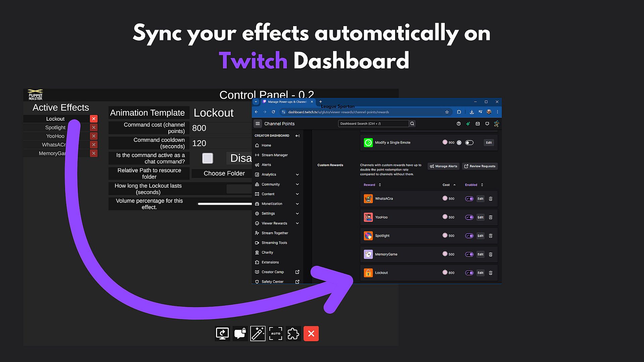Click the monitor refresh icon
644x362 pixels.
pos(222,334)
